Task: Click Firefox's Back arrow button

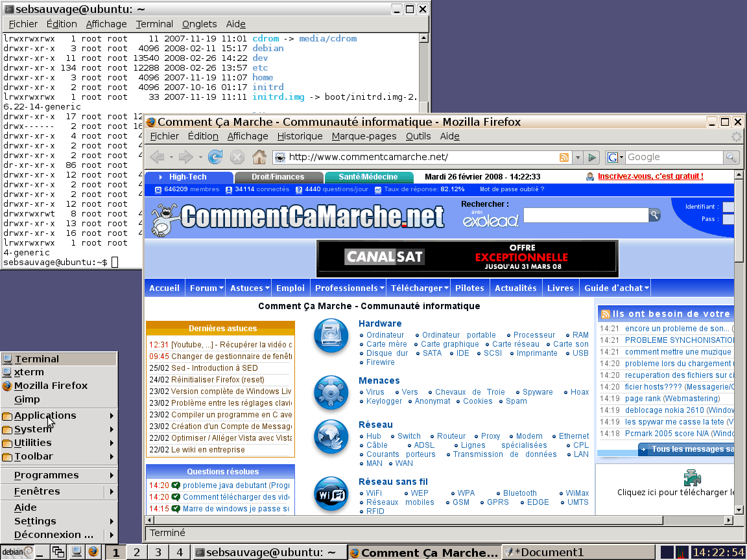Action: click(157, 157)
